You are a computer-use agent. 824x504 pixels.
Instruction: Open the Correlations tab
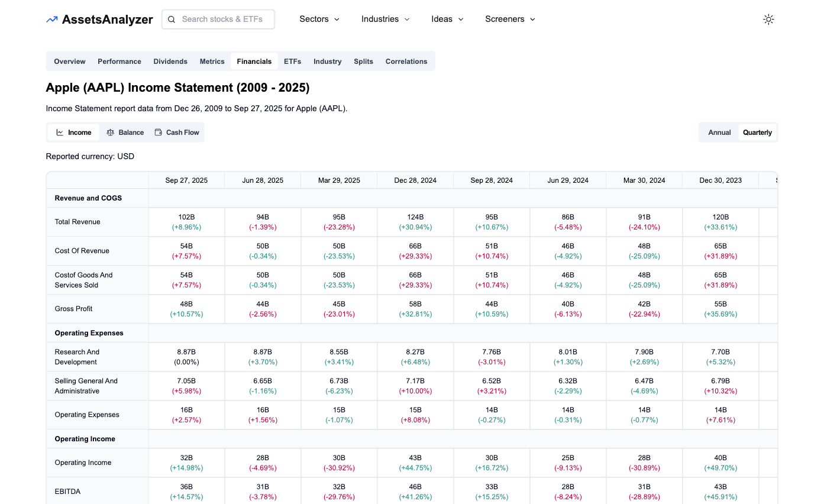point(406,62)
